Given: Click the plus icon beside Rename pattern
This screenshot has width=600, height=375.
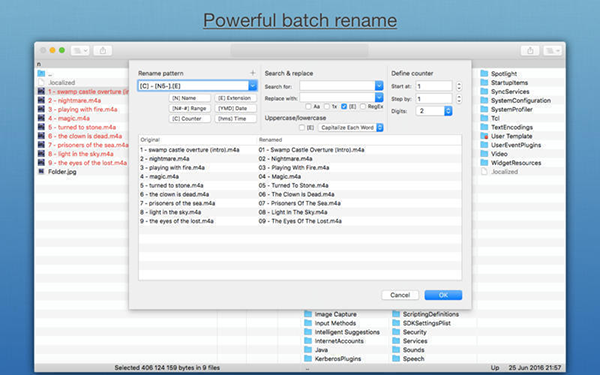Looking at the screenshot, I should pos(253,73).
